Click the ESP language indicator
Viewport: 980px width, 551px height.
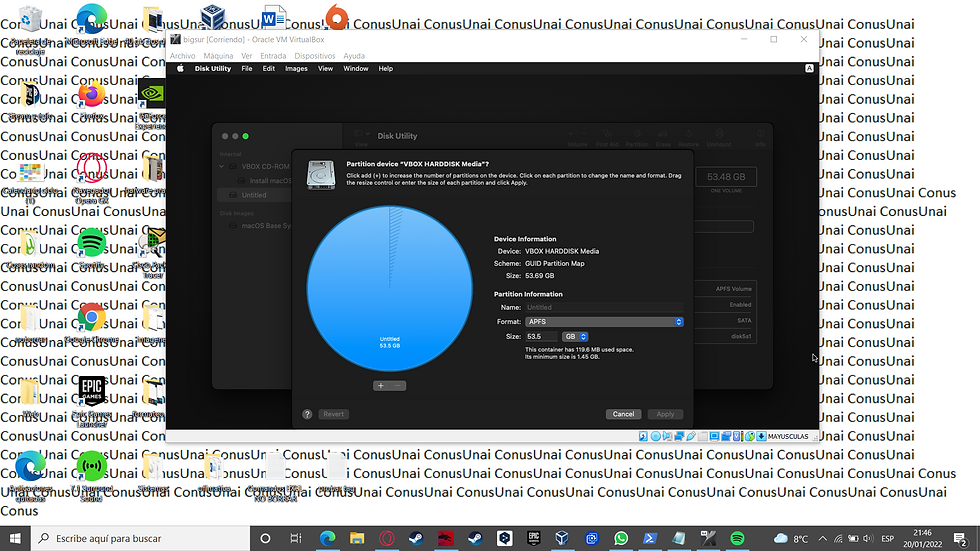tap(888, 539)
